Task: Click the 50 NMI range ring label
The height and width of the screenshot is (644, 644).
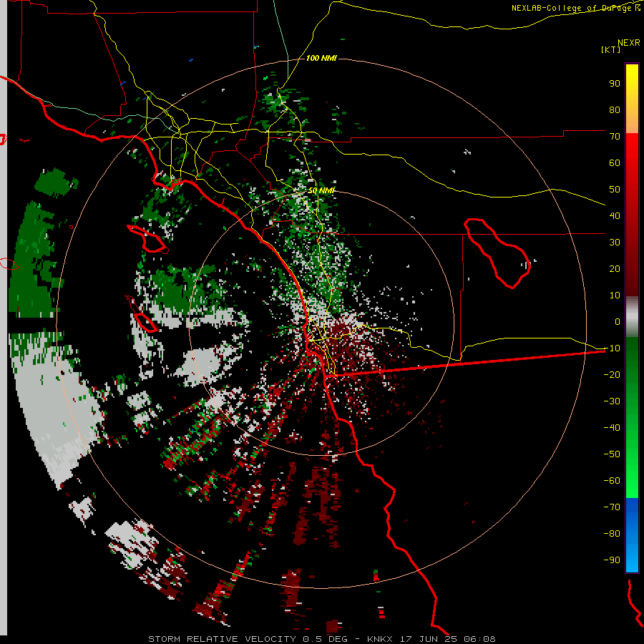Action: coord(321,190)
